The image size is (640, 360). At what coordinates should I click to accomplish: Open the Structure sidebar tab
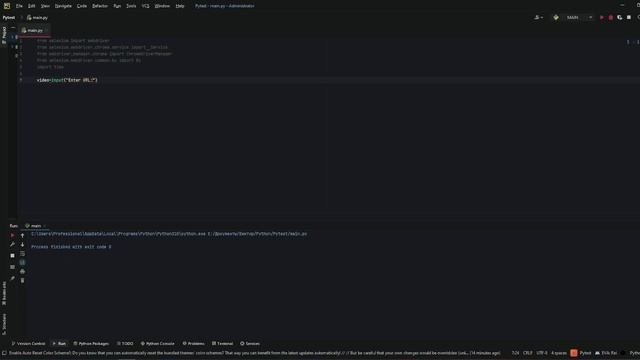coord(4,324)
